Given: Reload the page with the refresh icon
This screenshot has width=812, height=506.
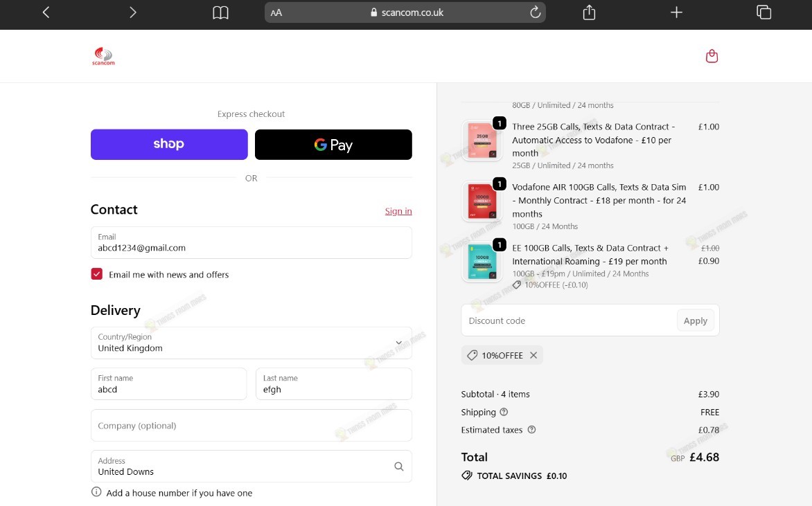Looking at the screenshot, I should (535, 12).
